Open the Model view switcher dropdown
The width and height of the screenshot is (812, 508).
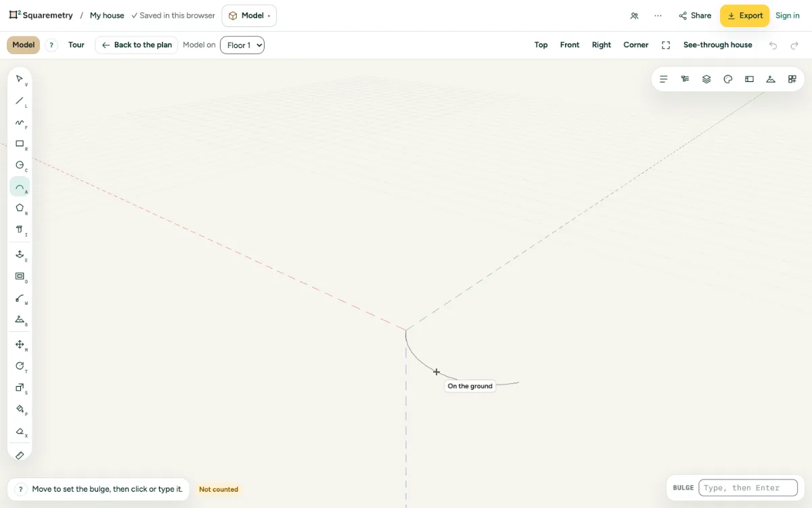coord(249,16)
